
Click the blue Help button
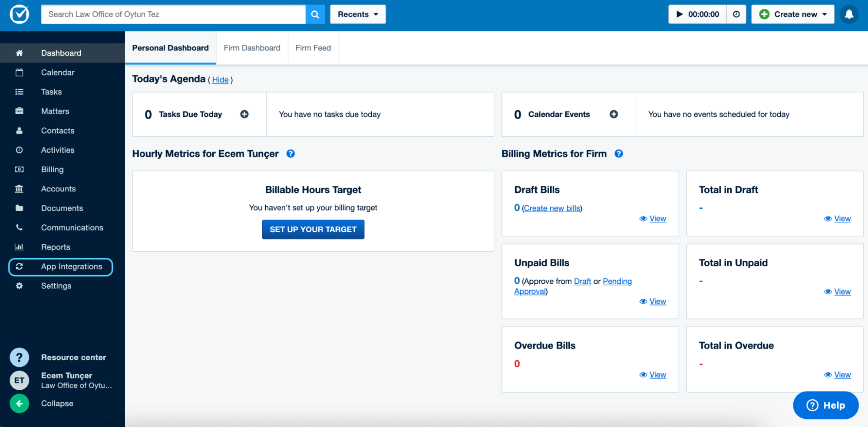(825, 405)
